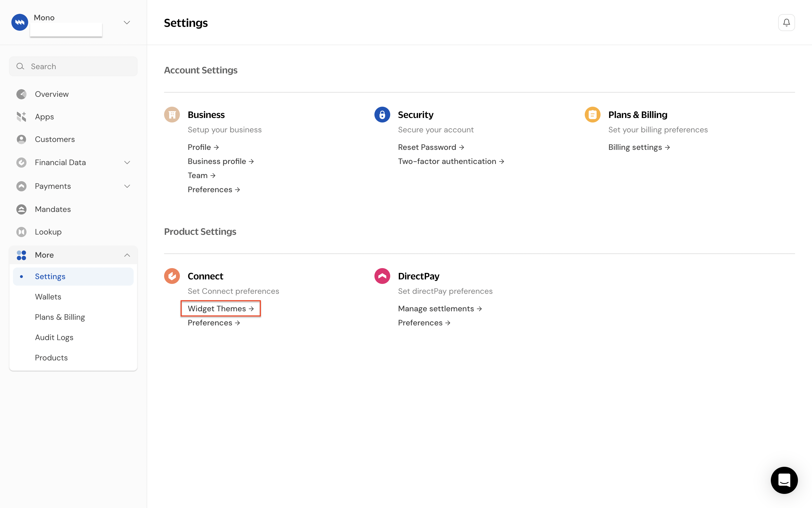Screen dimensions: 812x508
Task: Click the Customers sidebar icon
Action: (21, 139)
